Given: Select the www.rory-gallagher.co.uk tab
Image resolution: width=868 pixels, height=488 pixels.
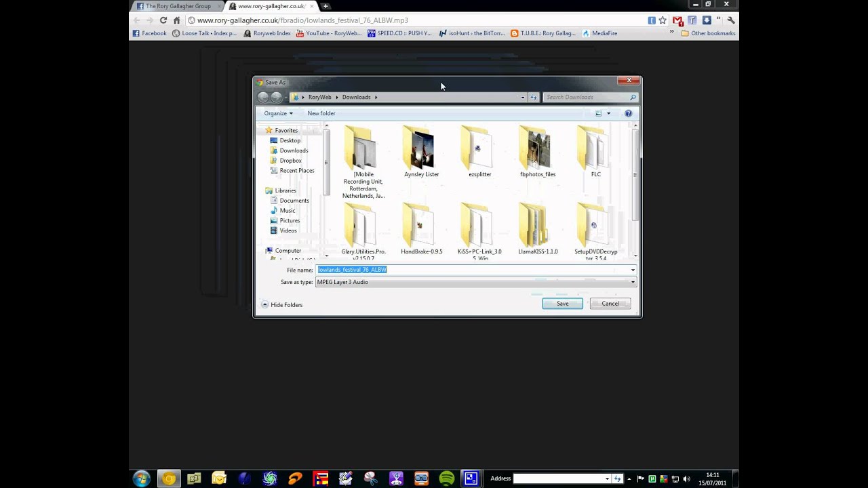Looking at the screenshot, I should (x=271, y=6).
